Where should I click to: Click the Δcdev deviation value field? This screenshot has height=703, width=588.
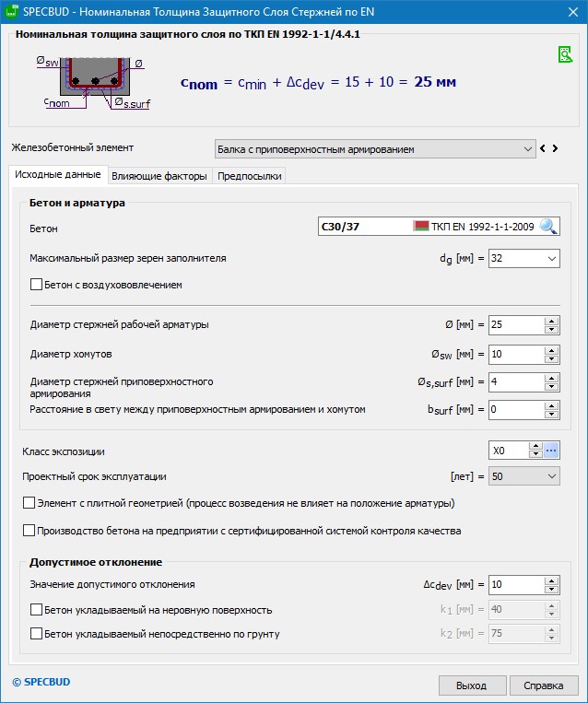pyautogui.click(x=516, y=585)
